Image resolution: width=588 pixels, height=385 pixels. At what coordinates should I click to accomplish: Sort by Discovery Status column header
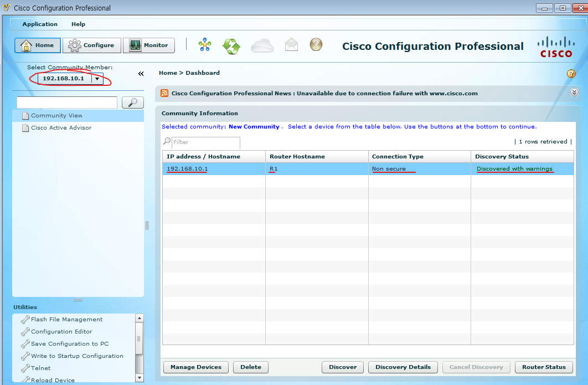coord(522,156)
